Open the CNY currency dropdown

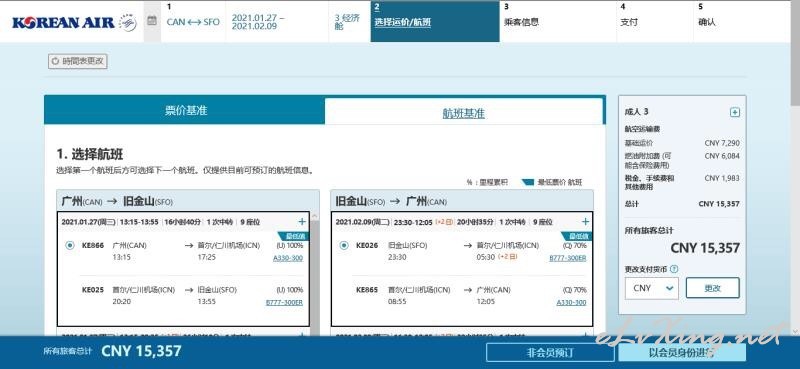click(x=652, y=288)
